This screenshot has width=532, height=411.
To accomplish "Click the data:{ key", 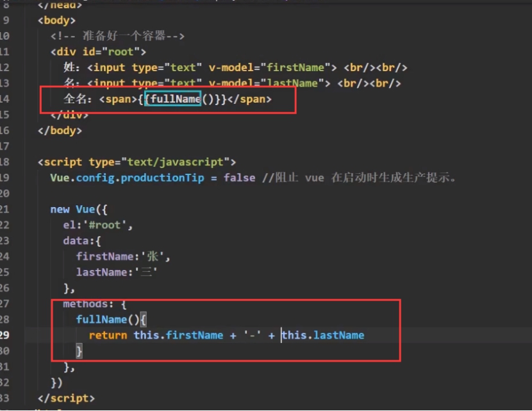I will coord(82,241).
